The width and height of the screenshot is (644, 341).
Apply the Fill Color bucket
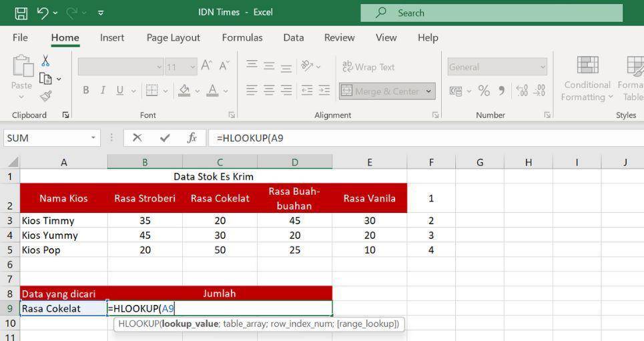[x=184, y=90]
